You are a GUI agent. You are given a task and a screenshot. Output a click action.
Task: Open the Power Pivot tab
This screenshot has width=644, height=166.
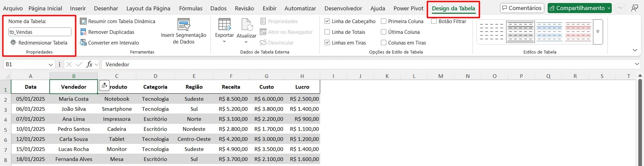point(408,8)
